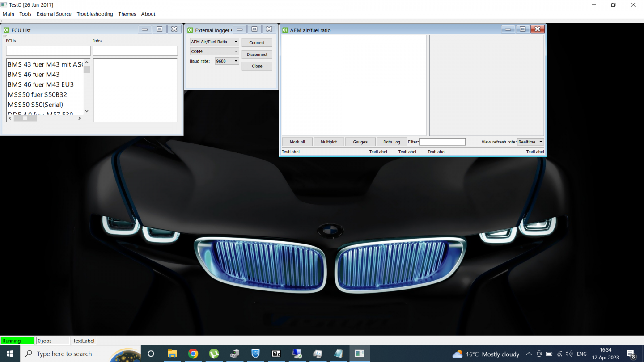Image resolution: width=644 pixels, height=362 pixels.
Task: Open the About menu
Action: coord(148,14)
